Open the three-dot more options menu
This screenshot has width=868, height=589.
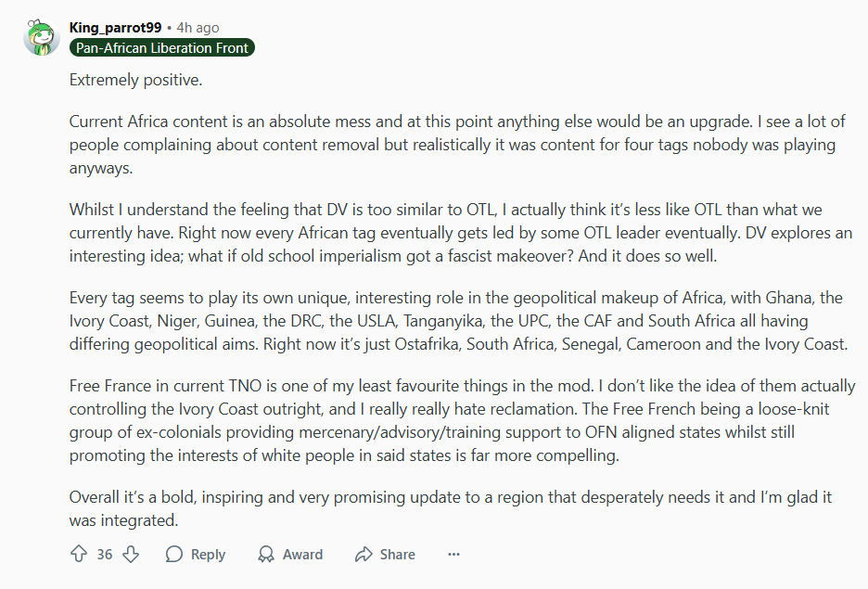click(453, 554)
